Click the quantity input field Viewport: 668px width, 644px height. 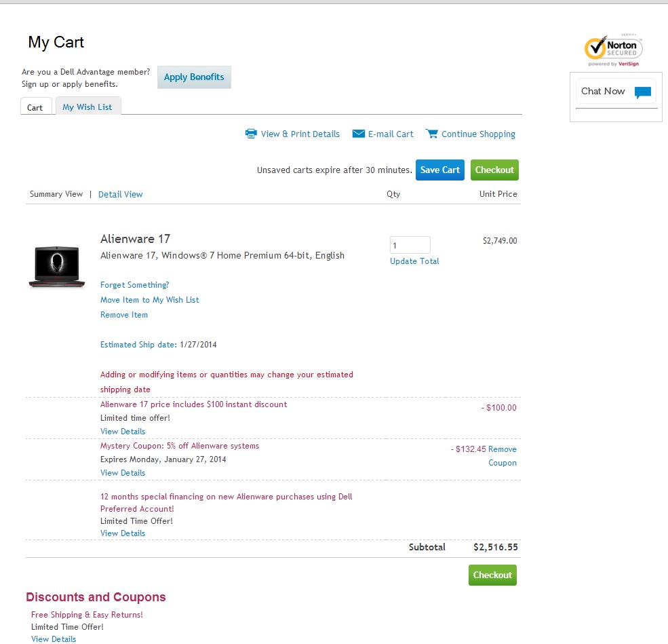tap(410, 245)
